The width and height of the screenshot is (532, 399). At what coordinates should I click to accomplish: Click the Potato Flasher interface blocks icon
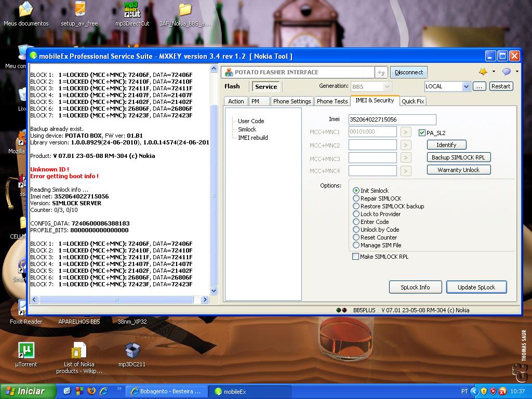[x=229, y=72]
